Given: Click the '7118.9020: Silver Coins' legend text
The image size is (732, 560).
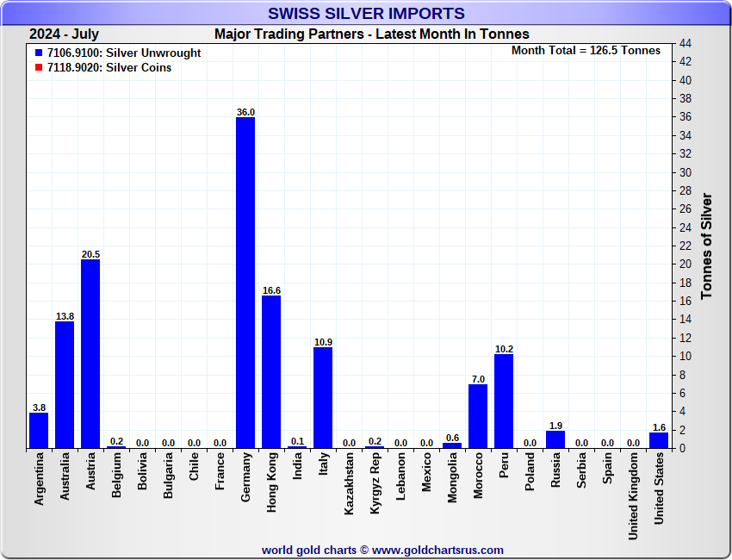Looking at the screenshot, I should pos(109,67).
